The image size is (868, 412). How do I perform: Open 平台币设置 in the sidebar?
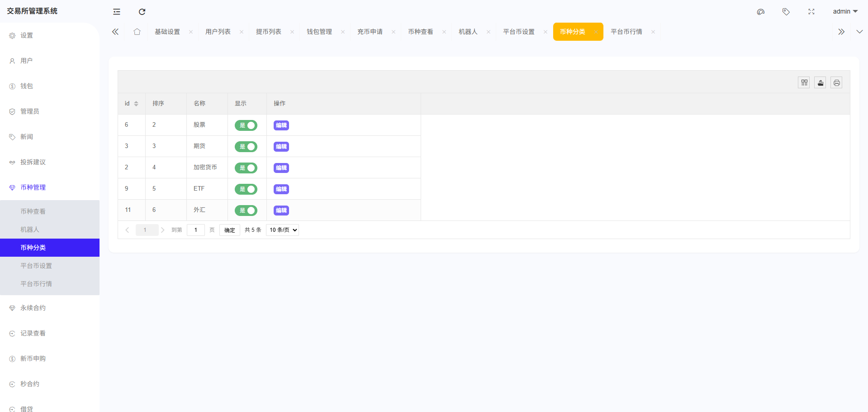(36, 266)
